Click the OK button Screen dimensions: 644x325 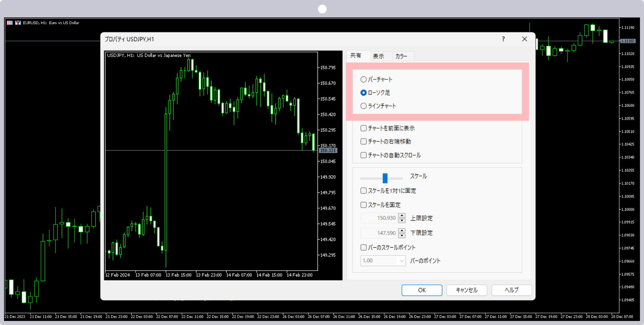422,290
